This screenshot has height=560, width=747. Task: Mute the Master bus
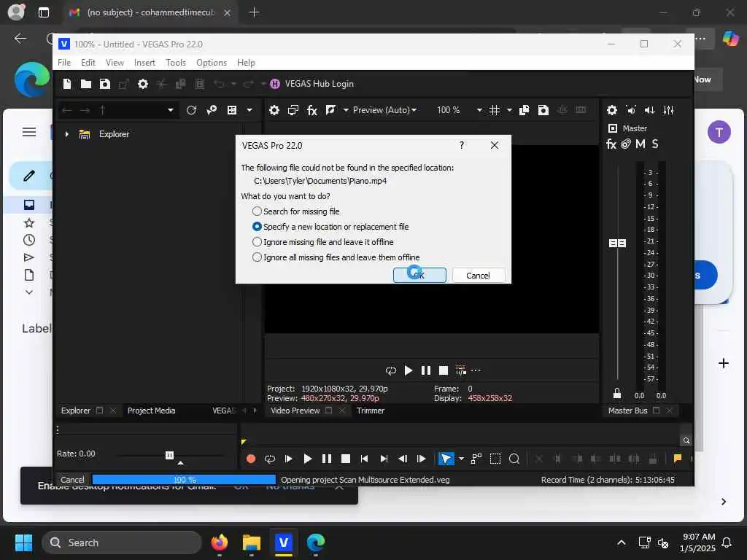pyautogui.click(x=640, y=144)
